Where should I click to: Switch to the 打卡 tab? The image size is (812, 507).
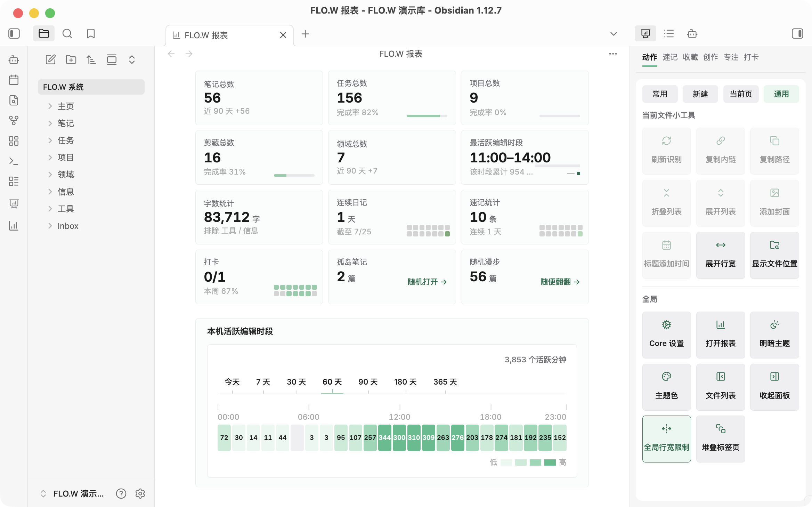[x=751, y=57]
